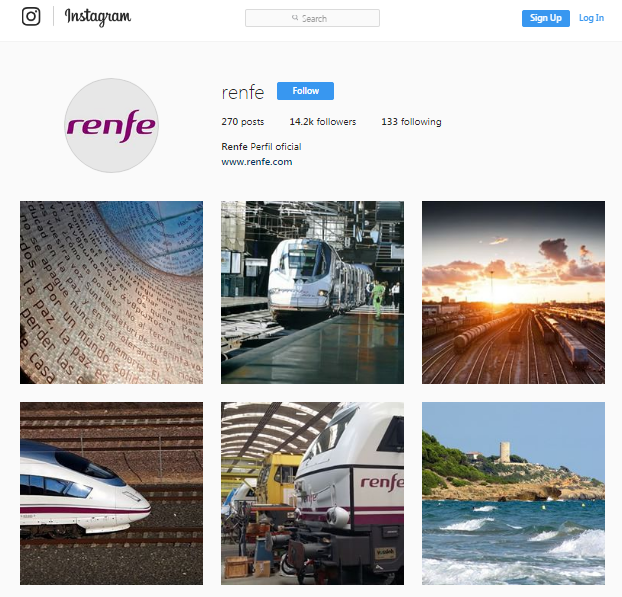This screenshot has height=597, width=622.
Task: Open the Instagram wordmark home link
Action: click(98, 17)
